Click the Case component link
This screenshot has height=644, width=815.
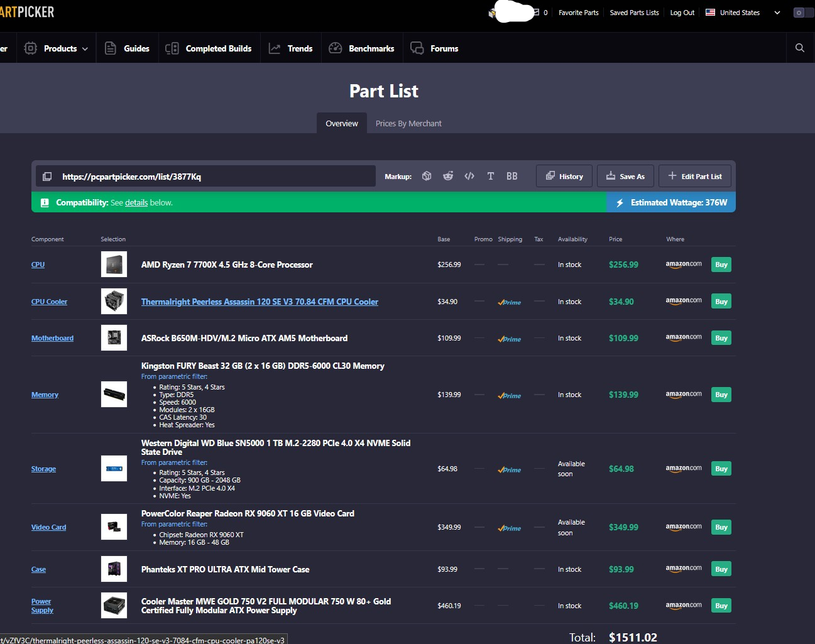[38, 569]
